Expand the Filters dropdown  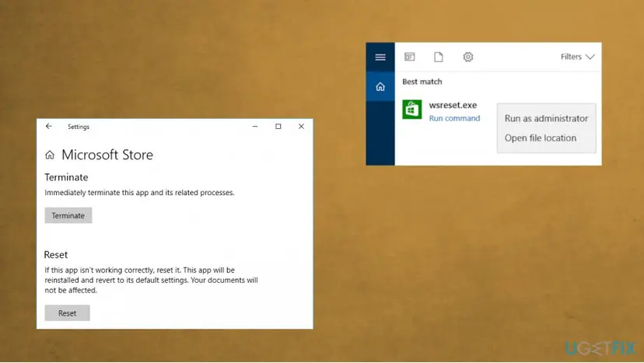pos(577,57)
